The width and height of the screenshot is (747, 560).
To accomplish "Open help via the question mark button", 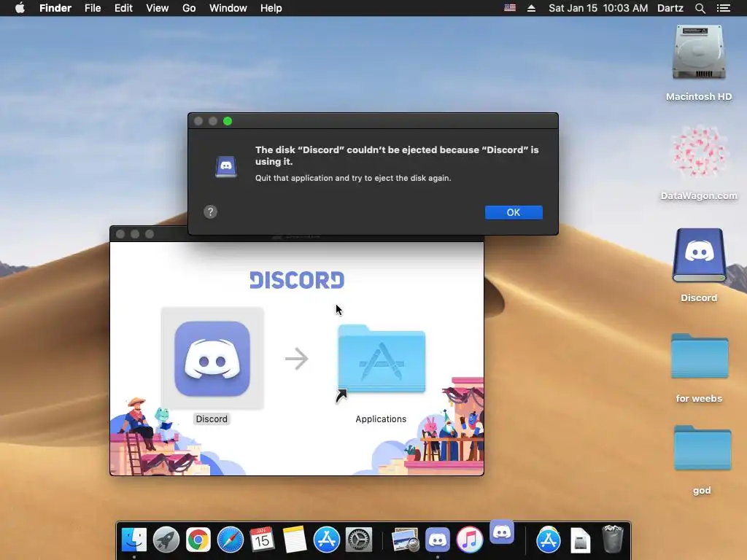I will tap(211, 212).
